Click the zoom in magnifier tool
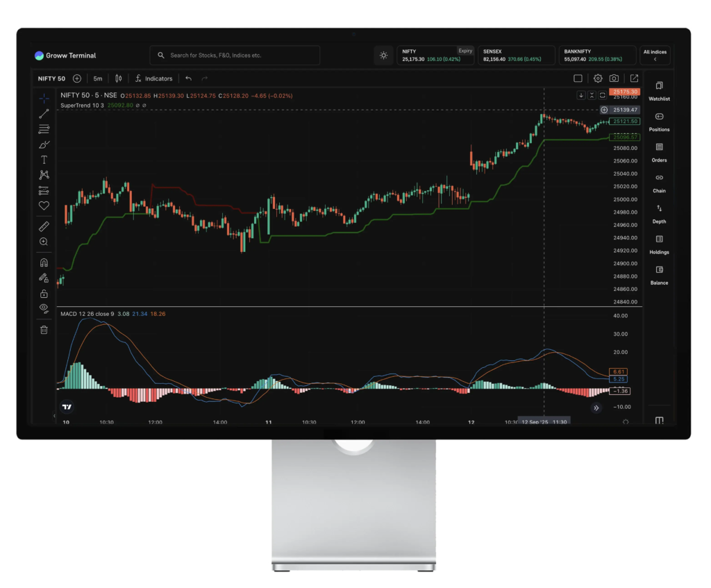The width and height of the screenshot is (711, 588). point(44,242)
